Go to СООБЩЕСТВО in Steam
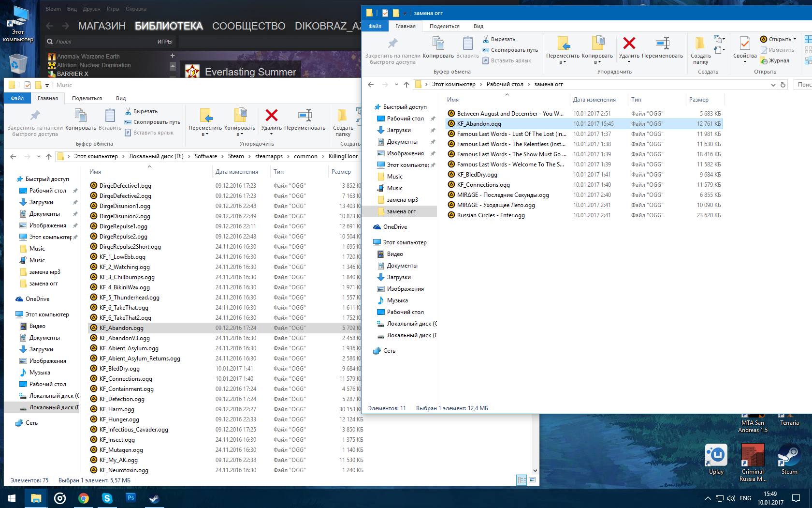 [x=248, y=26]
